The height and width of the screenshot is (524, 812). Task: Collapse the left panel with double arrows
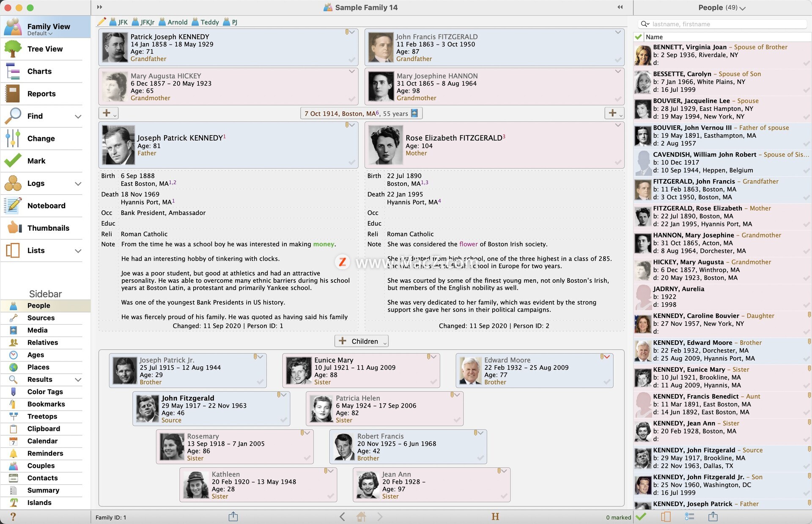100,7
